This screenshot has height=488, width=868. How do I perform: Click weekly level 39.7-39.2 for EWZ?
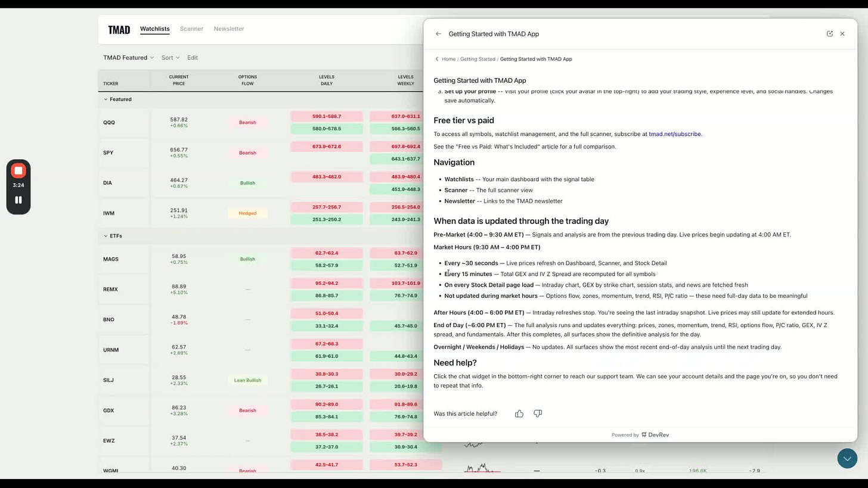[405, 435]
